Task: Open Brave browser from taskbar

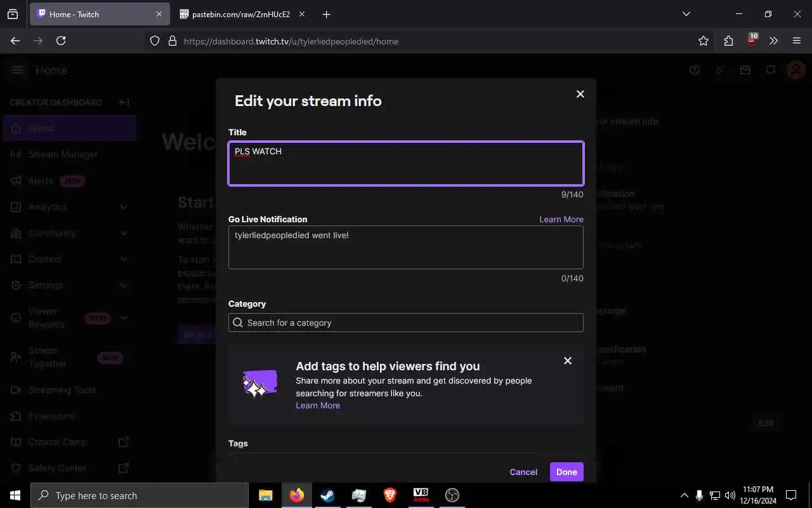Action: pos(390,495)
